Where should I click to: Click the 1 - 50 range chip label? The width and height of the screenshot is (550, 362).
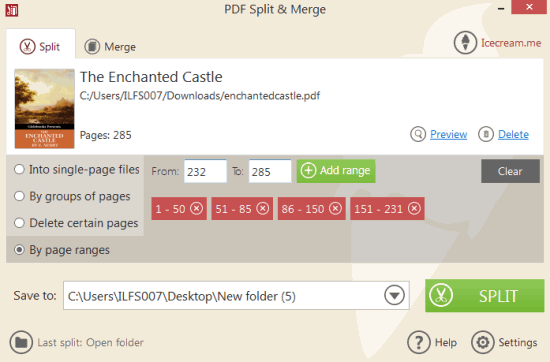pyautogui.click(x=170, y=209)
